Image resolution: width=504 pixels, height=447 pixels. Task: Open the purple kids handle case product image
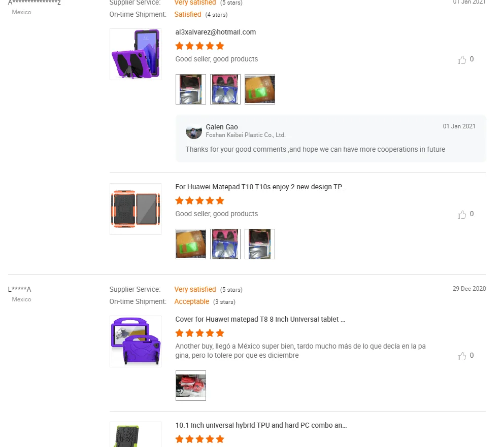(x=136, y=341)
